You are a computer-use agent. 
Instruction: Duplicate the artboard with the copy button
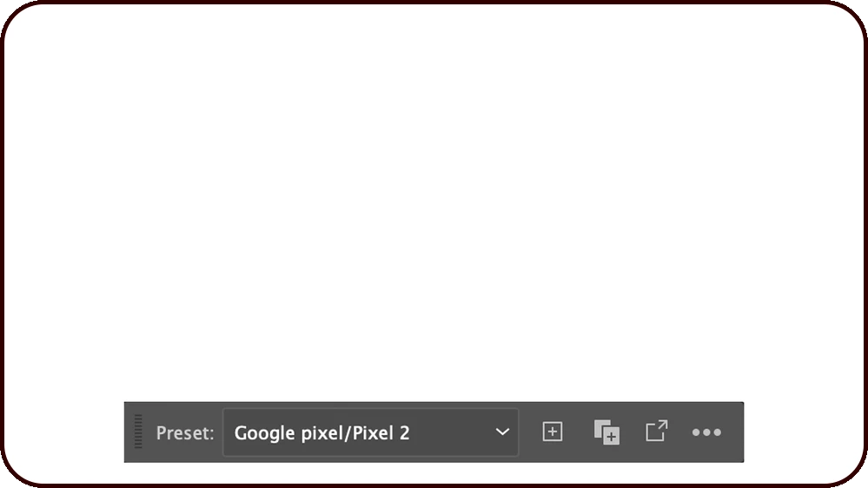click(x=606, y=432)
